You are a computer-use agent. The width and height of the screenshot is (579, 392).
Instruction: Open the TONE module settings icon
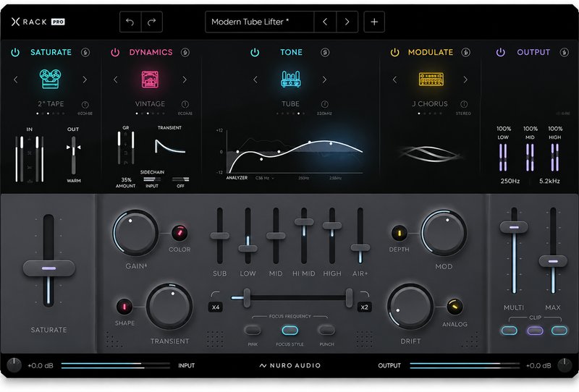pos(325,52)
